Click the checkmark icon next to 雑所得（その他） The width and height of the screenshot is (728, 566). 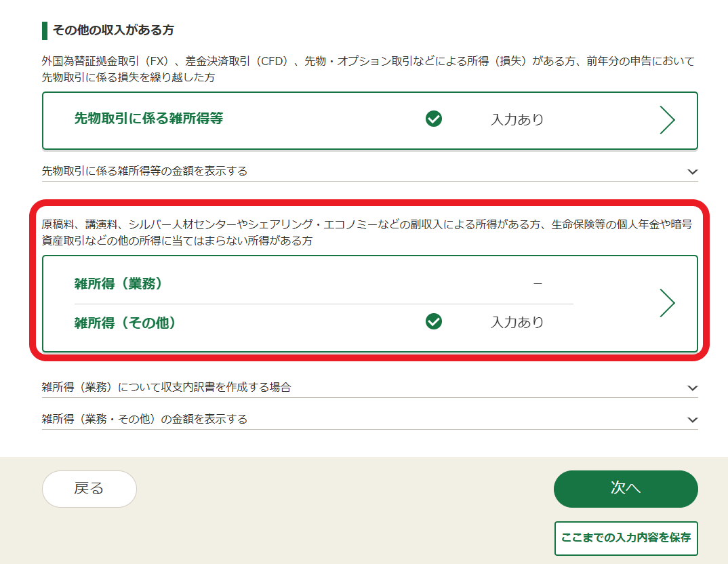432,323
